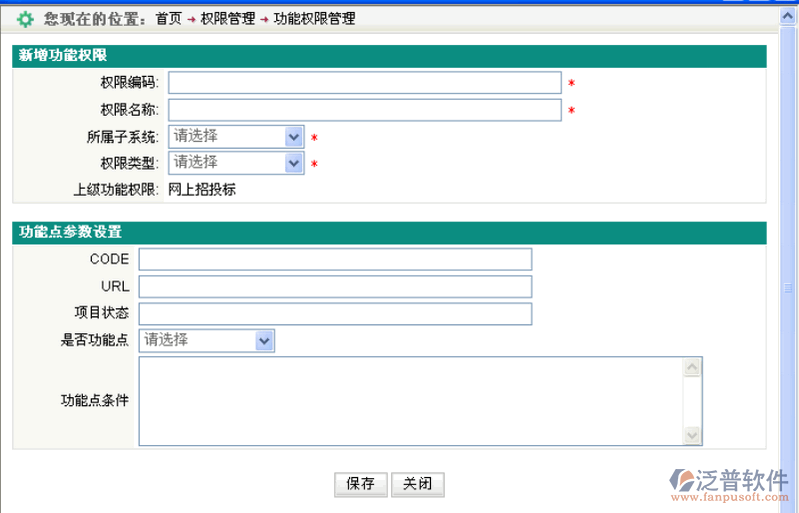Screen dimensions: 799x513
Task: Click the 功能点条件 textarea scroll down arrow
Action: (692, 435)
